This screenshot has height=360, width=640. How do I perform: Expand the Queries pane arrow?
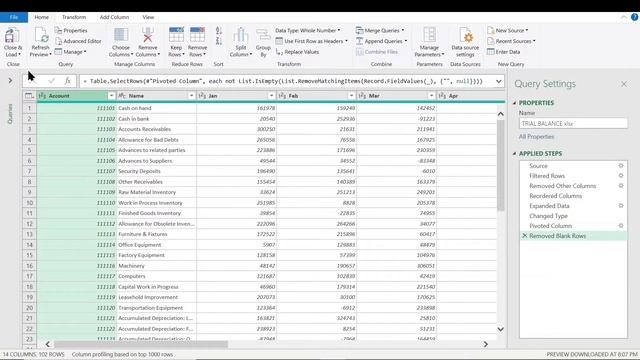(x=10, y=81)
